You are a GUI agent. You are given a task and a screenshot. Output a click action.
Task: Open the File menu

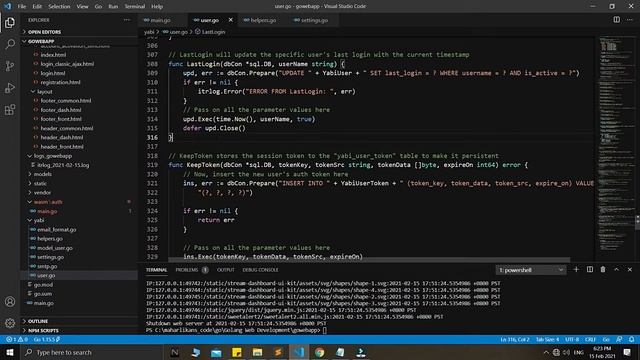22,6
